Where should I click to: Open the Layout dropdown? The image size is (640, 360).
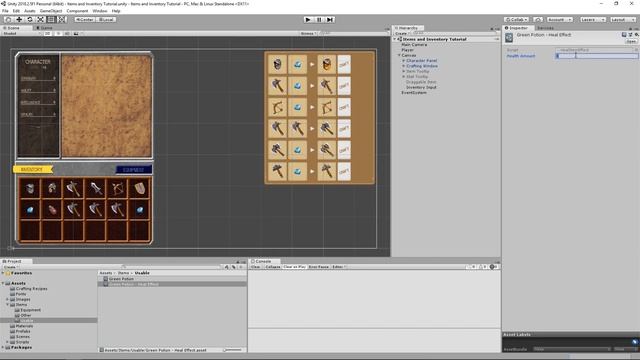tap(623, 20)
